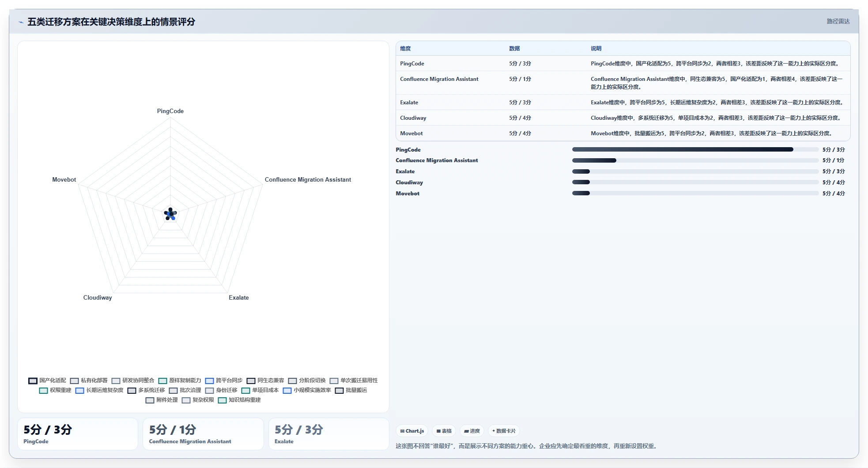
Task: Click the radar chart center data points
Action: point(170,214)
